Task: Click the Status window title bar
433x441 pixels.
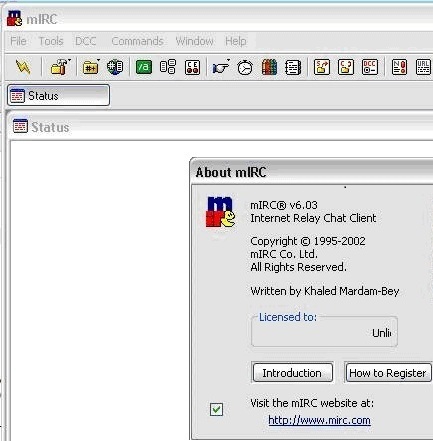Action: click(220, 127)
